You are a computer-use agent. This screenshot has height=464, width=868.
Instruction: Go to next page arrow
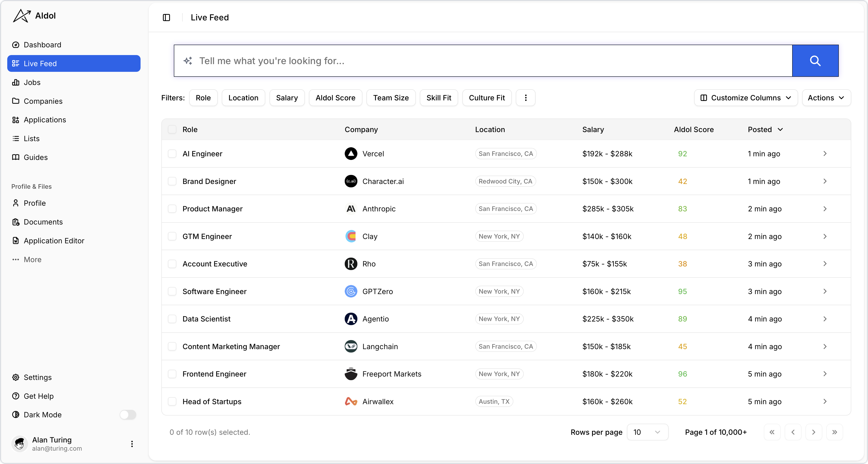pos(813,432)
